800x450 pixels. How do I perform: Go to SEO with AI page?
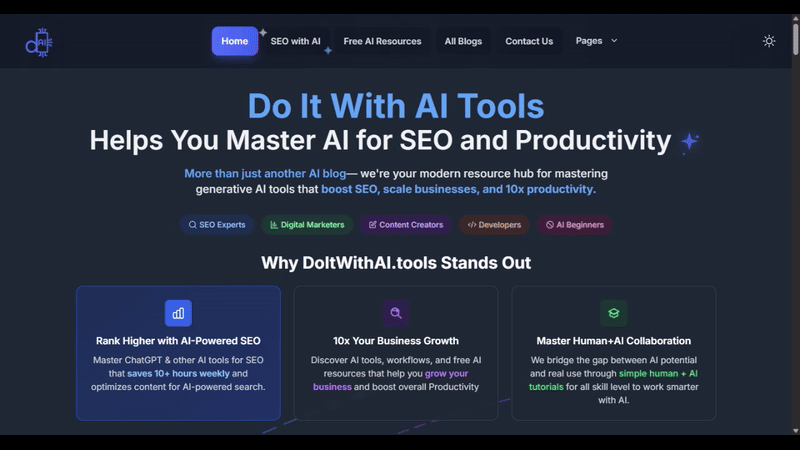click(295, 41)
